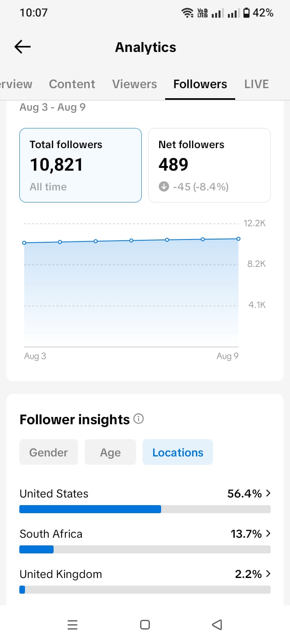Tap the Android recent apps icon
The image size is (290, 644).
pyautogui.click(x=72, y=625)
